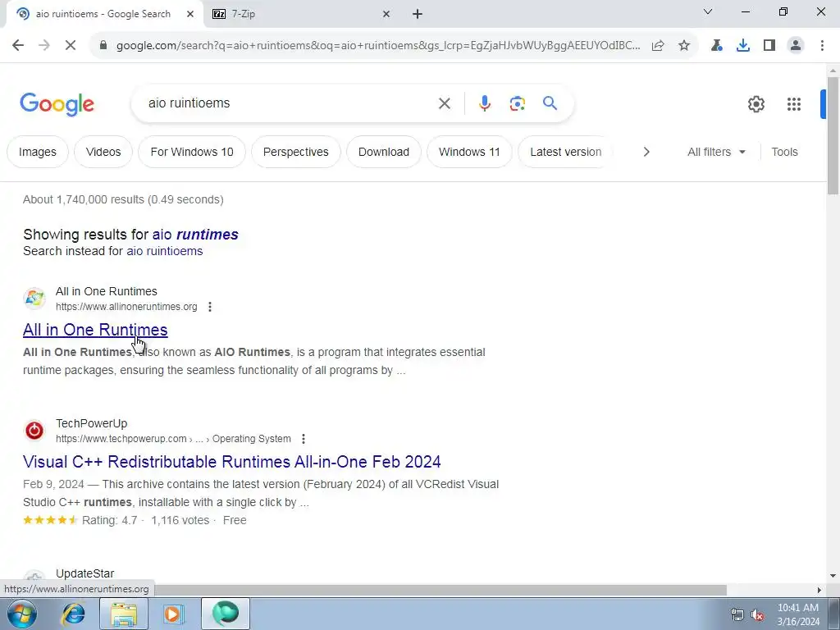840x630 pixels.
Task: Click the scrollbar down arrow
Action: [833, 576]
